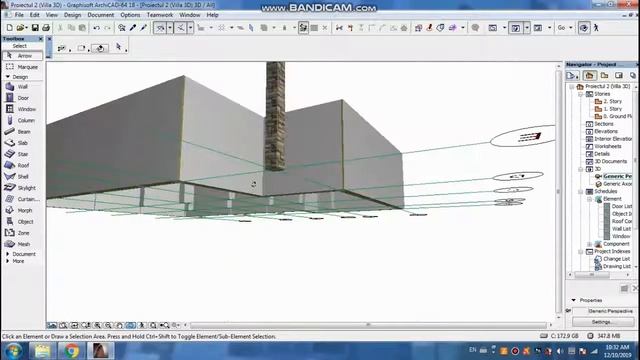
Task: Select the Curtain Wall tool in Toolbox
Action: 22,199
